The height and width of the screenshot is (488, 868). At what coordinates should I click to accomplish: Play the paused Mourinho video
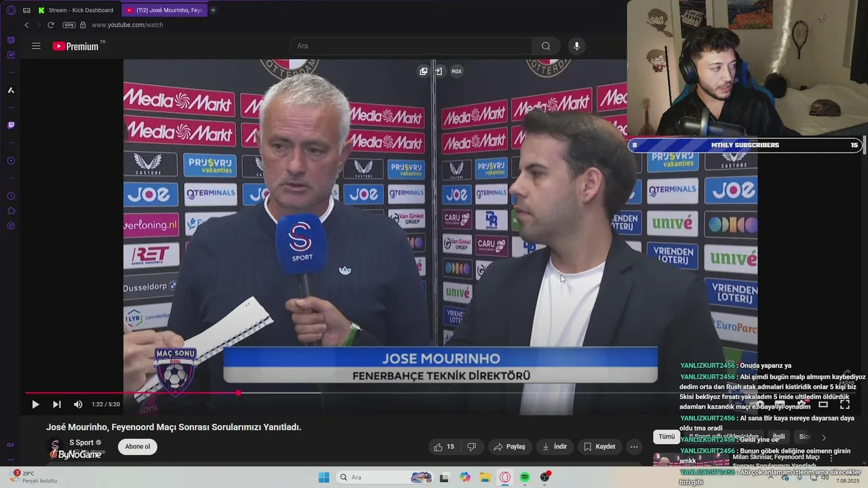tap(35, 405)
